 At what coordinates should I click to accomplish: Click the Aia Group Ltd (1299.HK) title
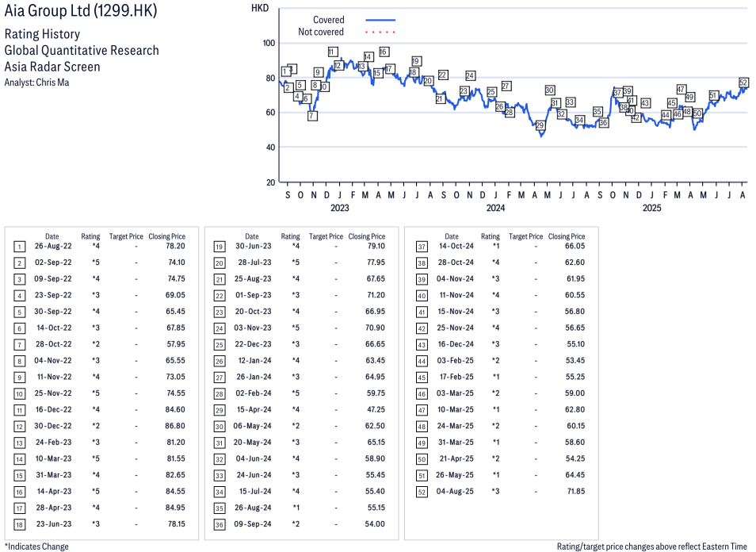point(81,10)
